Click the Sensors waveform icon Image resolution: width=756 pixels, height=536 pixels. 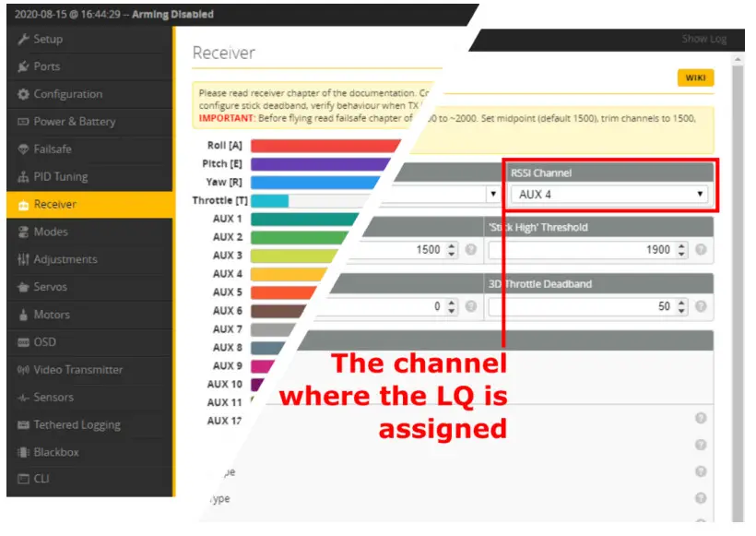tap(23, 398)
